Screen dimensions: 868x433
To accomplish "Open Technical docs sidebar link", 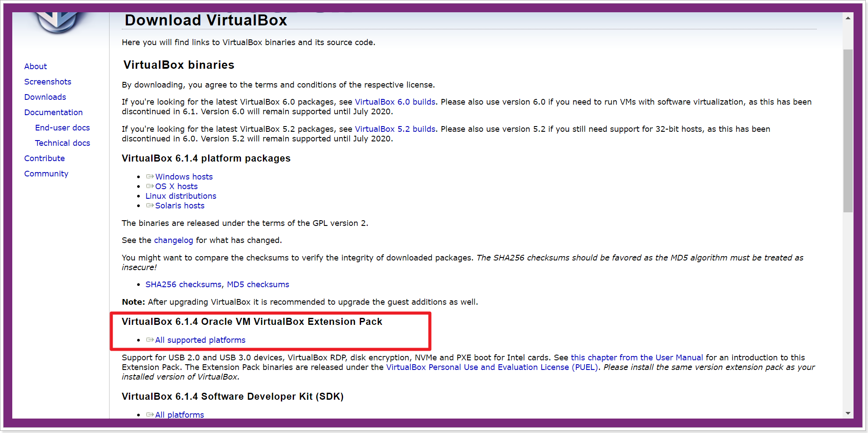I will click(x=63, y=143).
